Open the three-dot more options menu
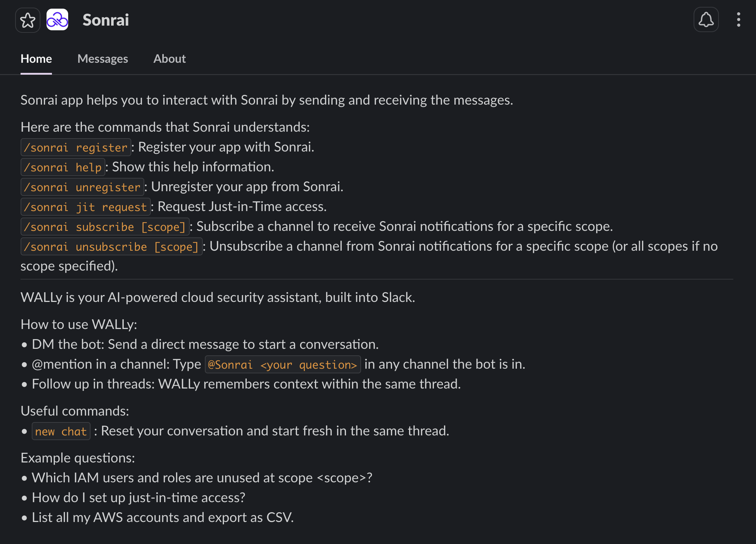The height and width of the screenshot is (544, 756). coord(738,19)
